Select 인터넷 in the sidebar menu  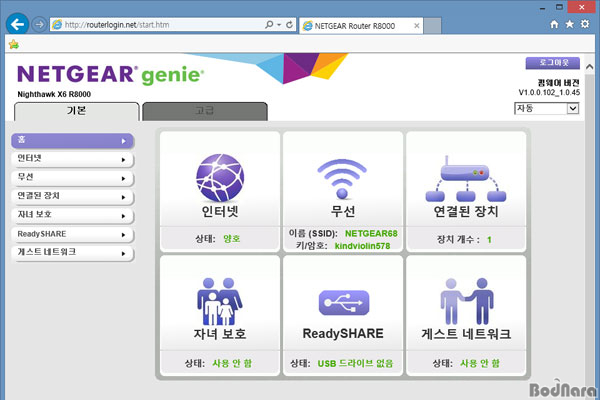click(x=72, y=159)
